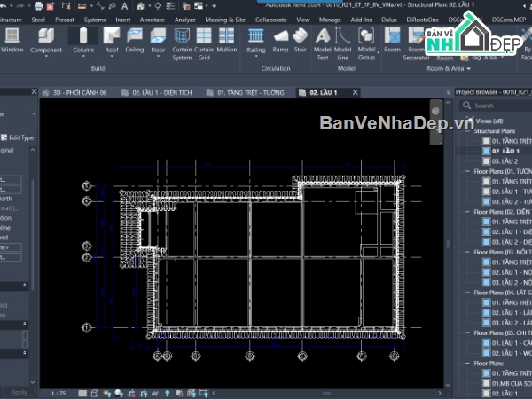Open the Manage ribbon tab

[330, 20]
